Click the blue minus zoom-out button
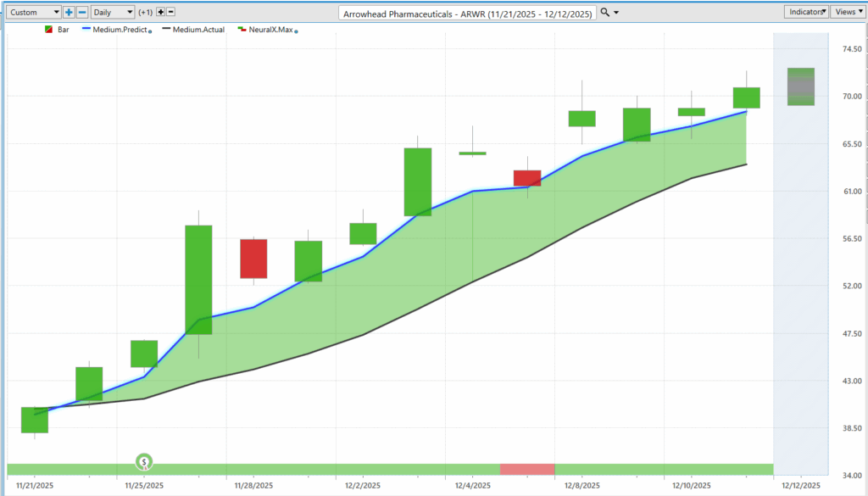 pos(81,13)
